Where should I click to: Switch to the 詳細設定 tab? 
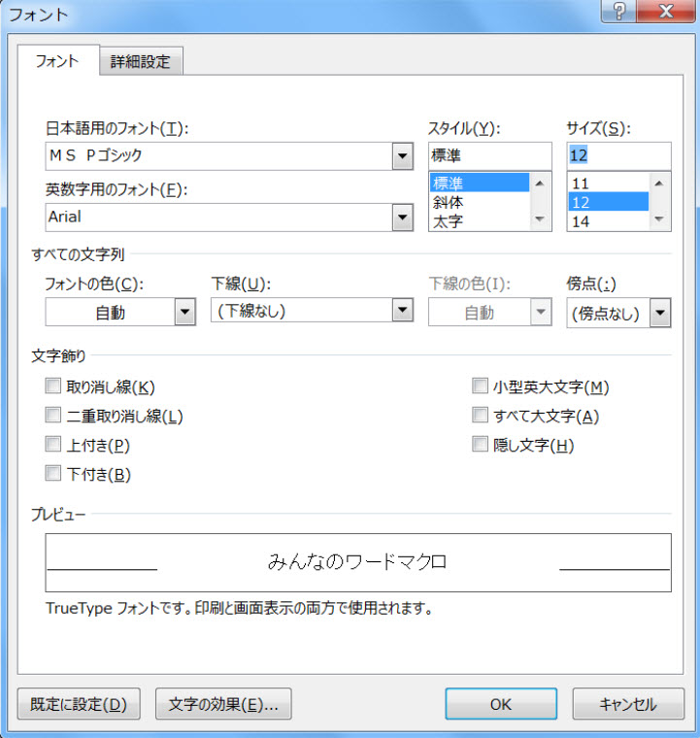(x=141, y=61)
